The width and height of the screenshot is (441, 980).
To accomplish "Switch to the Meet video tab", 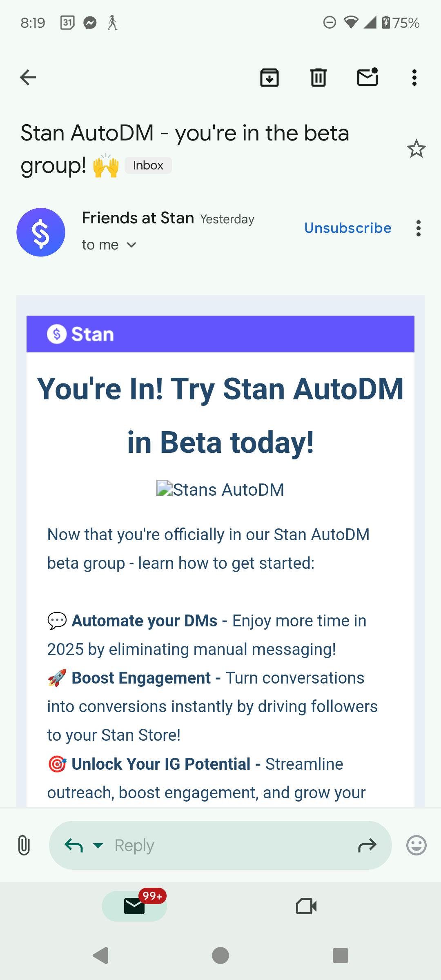I will click(306, 906).
